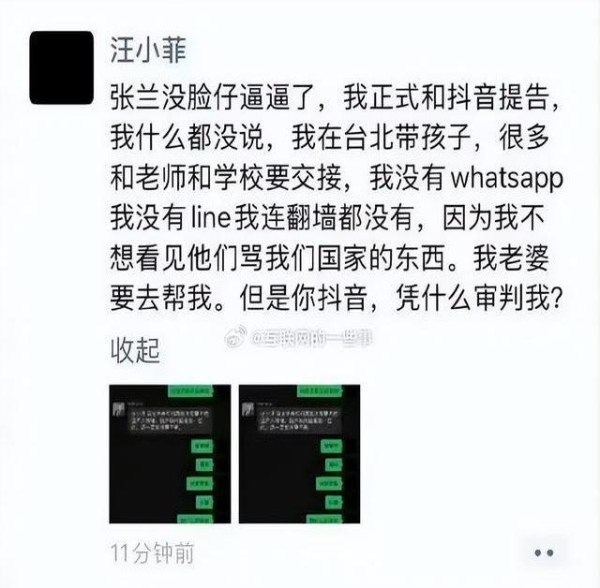The width and height of the screenshot is (600, 588).
Task: Click the top green bubble in first thumbnail
Action: point(191,391)
